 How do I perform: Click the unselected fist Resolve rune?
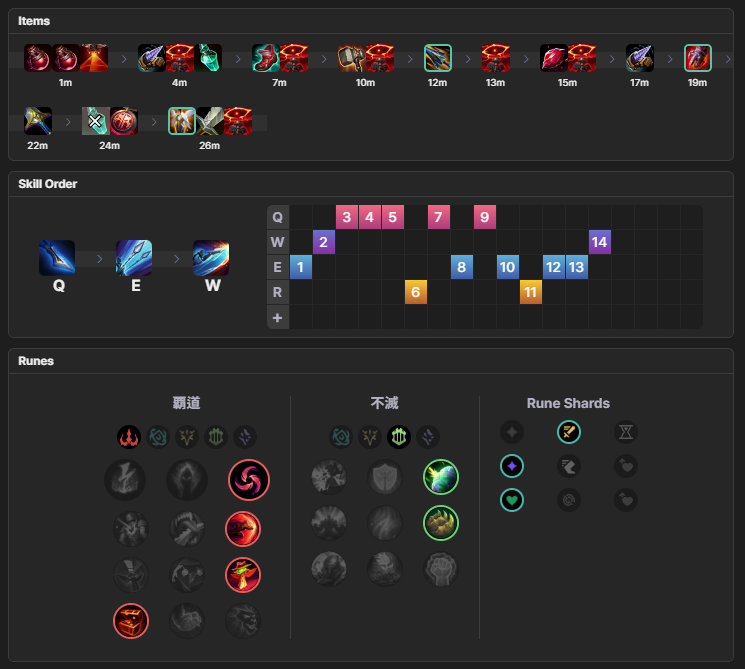tap(441, 569)
